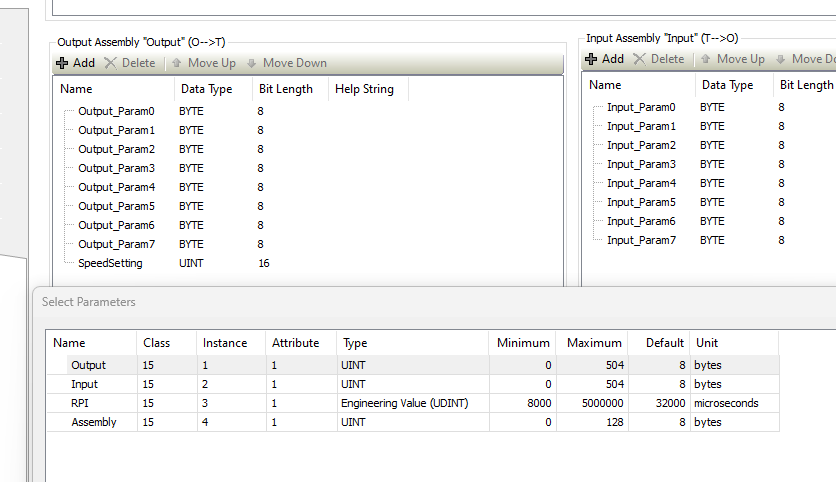Select Input_Param7 tree entry

(x=641, y=240)
